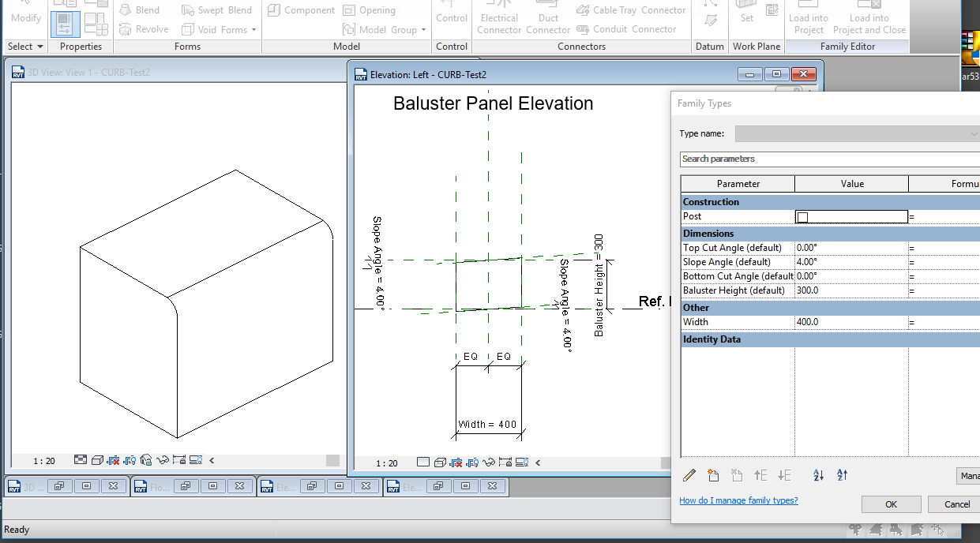Click the OK button in Family Types

click(891, 504)
